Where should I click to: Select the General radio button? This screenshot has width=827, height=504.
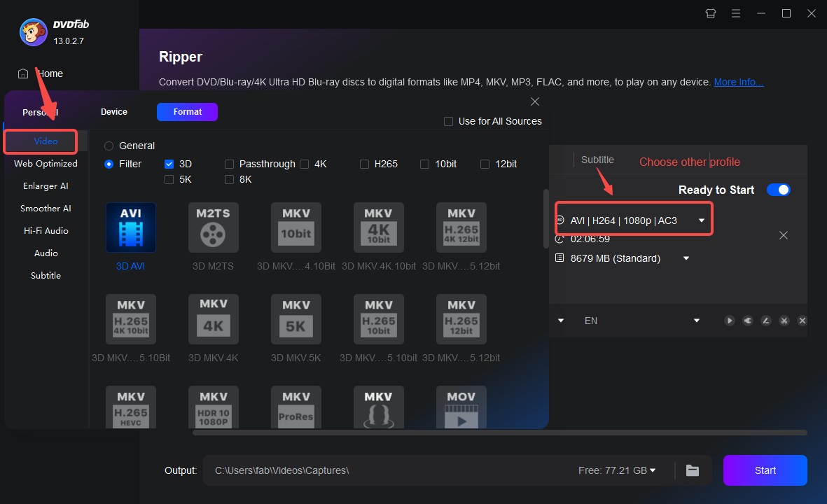coord(109,146)
